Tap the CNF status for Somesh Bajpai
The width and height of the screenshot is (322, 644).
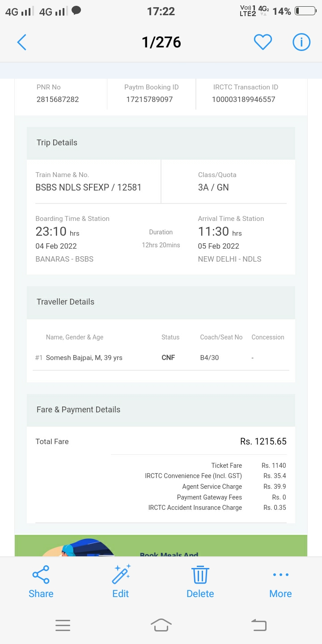click(x=168, y=358)
